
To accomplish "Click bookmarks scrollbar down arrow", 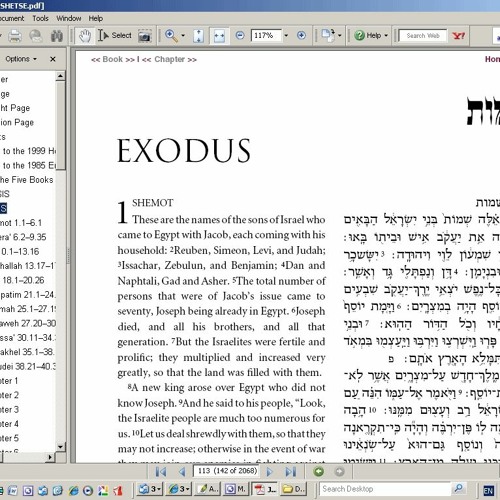I will pos(60,446).
